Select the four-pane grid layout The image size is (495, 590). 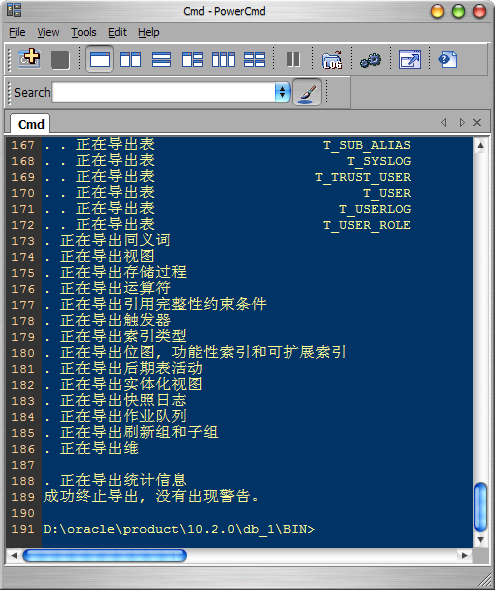point(254,59)
